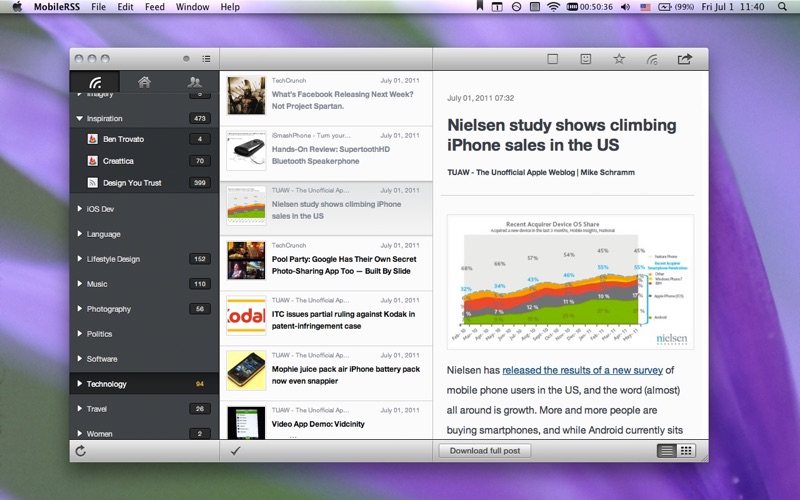Open the share/export arrow icon

[x=685, y=59]
